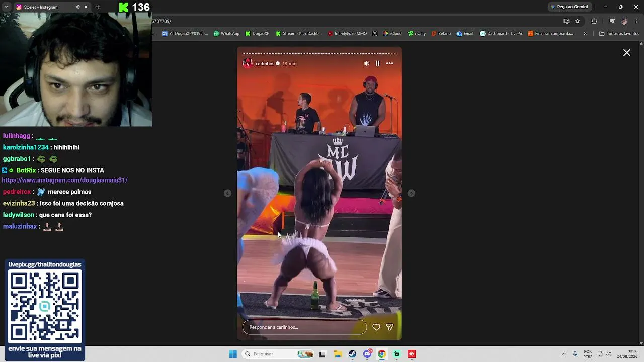Open the media controls toolbar icon
This screenshot has width=644, height=362.
click(612, 21)
